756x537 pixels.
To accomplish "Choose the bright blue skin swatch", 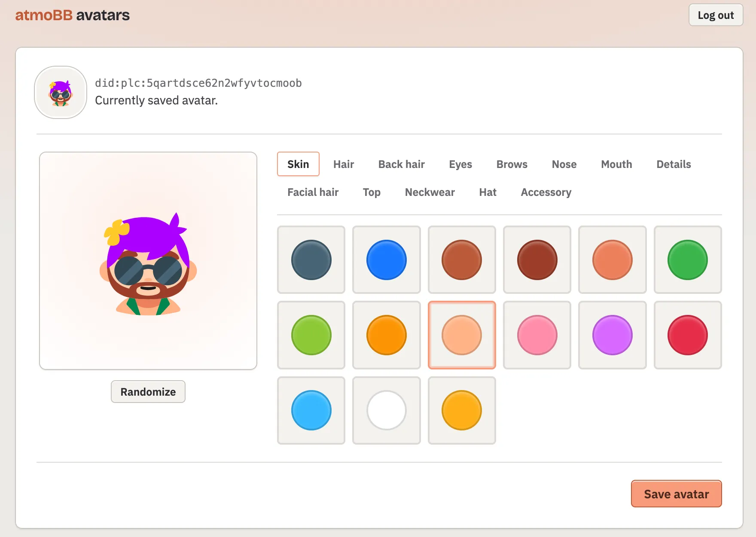I will (386, 260).
